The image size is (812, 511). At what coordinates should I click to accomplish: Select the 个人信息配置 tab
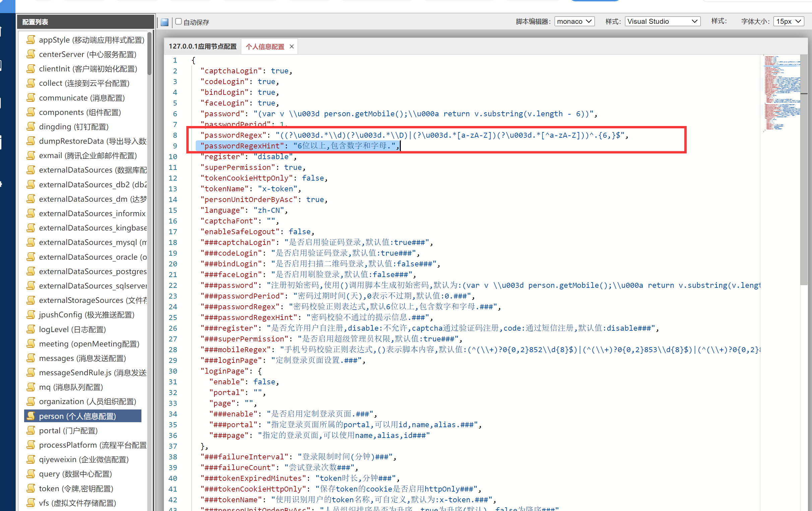pos(265,47)
